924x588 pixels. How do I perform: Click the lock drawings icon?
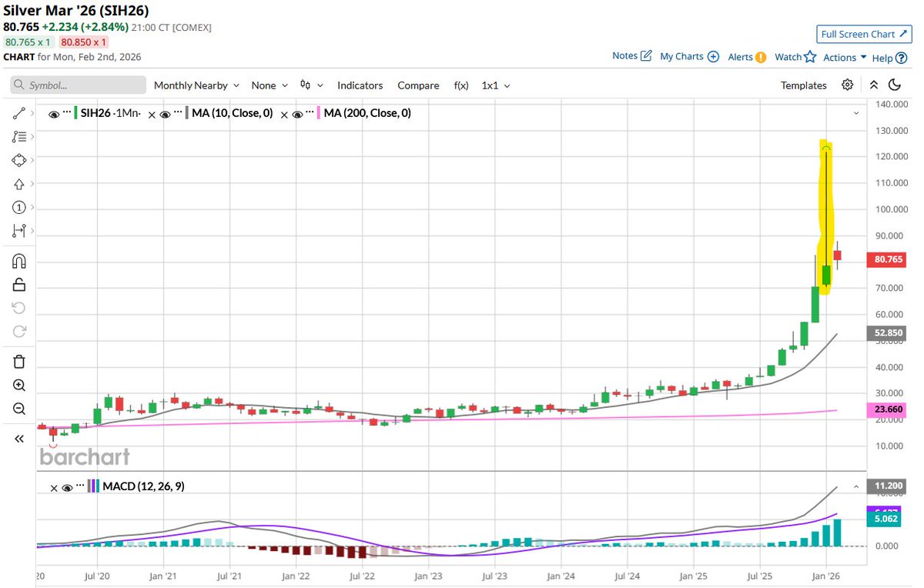tap(19, 285)
